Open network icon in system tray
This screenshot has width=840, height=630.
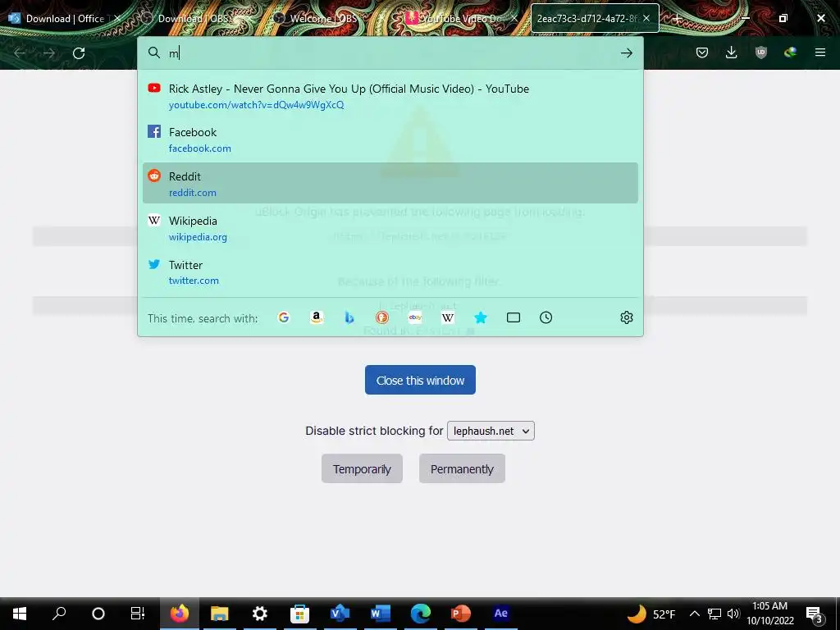pos(714,614)
